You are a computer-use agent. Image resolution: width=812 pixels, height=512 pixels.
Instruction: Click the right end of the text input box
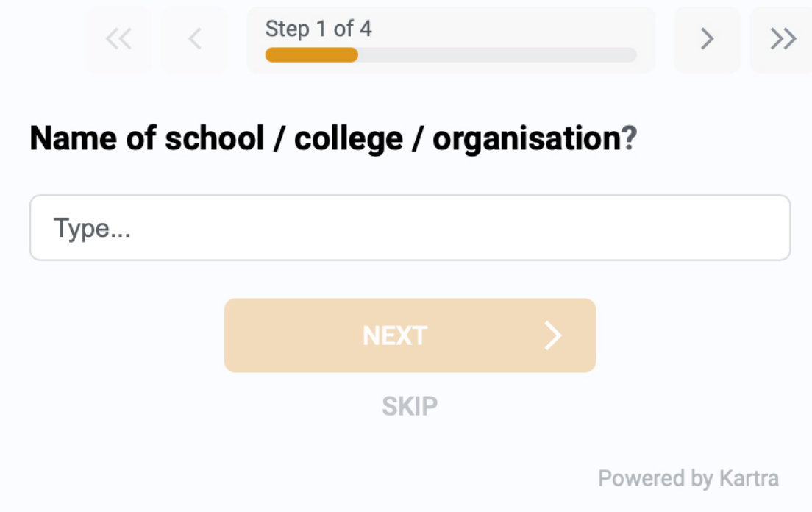[x=765, y=228]
